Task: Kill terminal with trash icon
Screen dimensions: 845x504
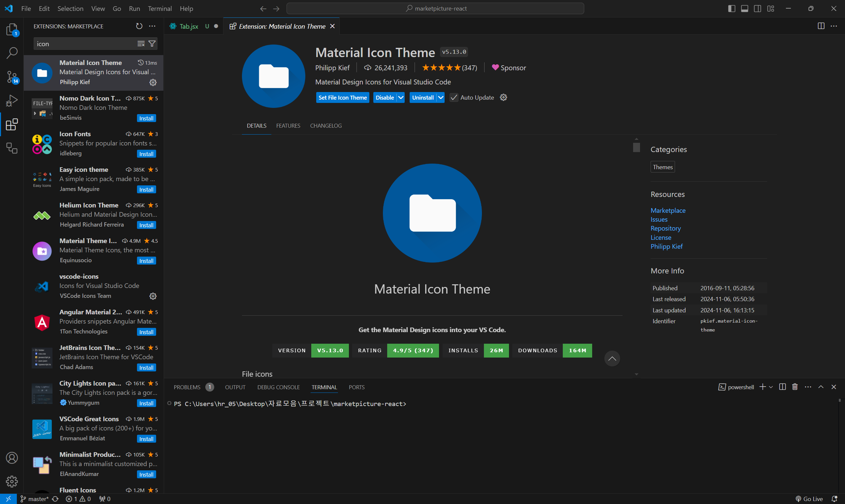Action: 795,387
